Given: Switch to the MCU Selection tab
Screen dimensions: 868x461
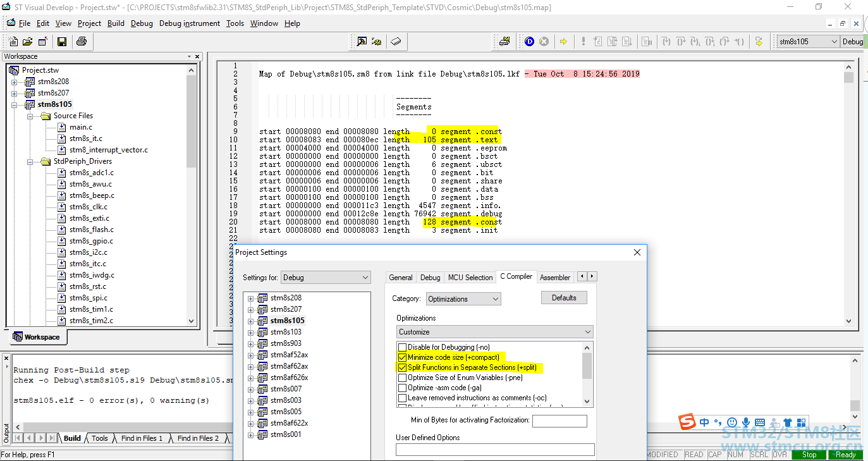Looking at the screenshot, I should [x=470, y=278].
